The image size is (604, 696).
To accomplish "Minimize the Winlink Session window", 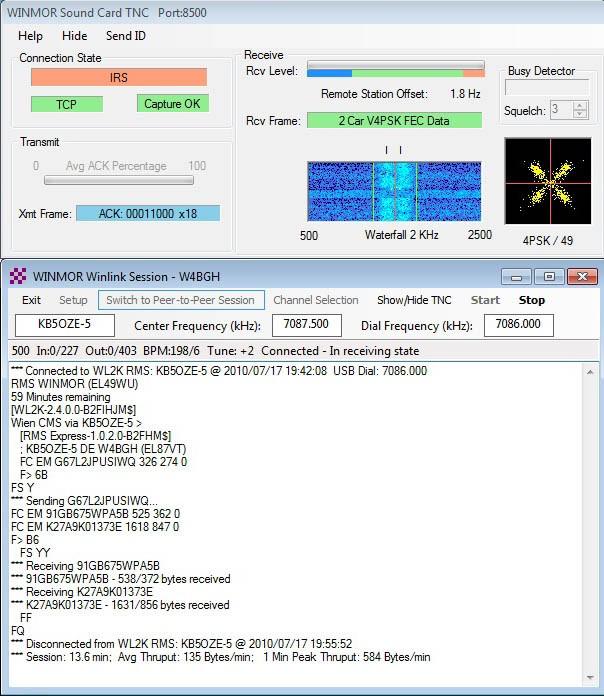I will coord(516,277).
